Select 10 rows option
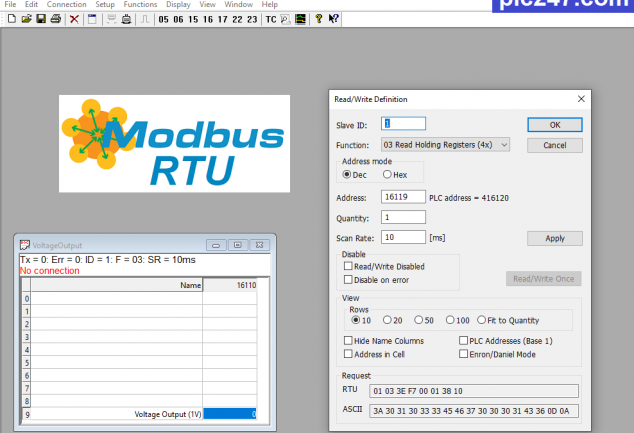Viewport: 634px width, 433px height. click(x=356, y=320)
